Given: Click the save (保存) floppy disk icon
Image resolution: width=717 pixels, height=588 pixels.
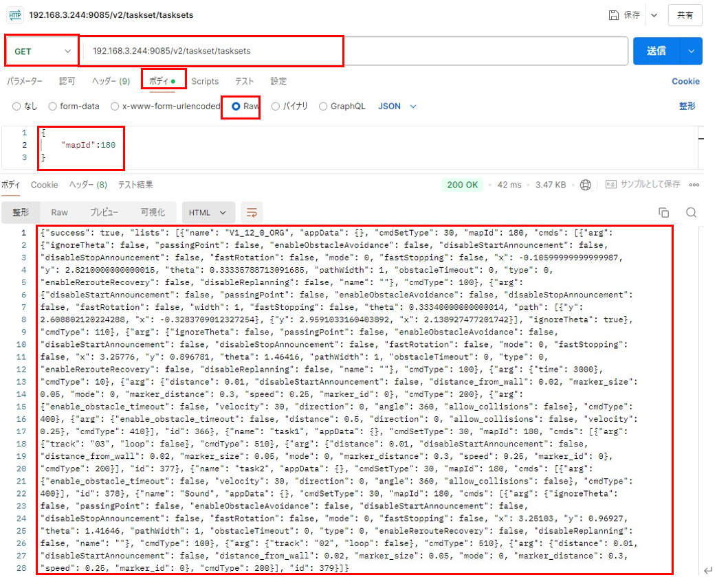Looking at the screenshot, I should coord(613,14).
